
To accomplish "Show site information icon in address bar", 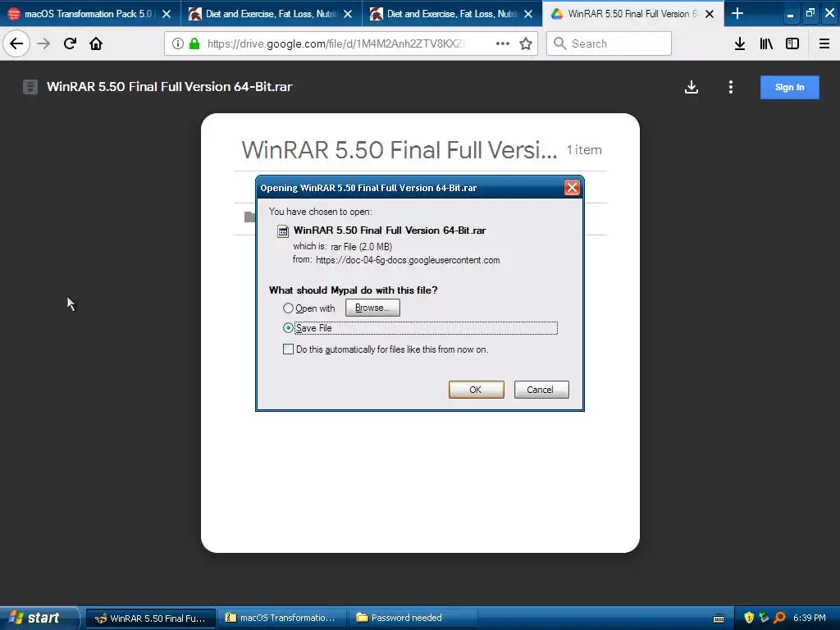I will (x=178, y=43).
